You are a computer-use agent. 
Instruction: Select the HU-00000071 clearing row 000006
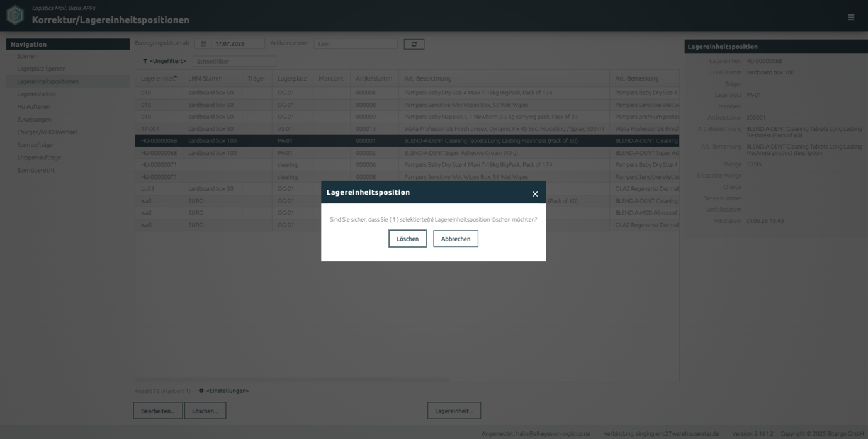point(407,164)
